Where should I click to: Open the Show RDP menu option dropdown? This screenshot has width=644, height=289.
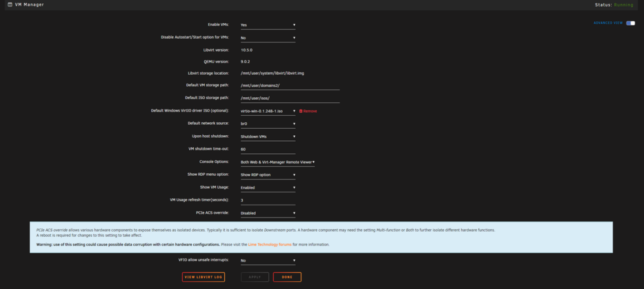[x=268, y=175]
